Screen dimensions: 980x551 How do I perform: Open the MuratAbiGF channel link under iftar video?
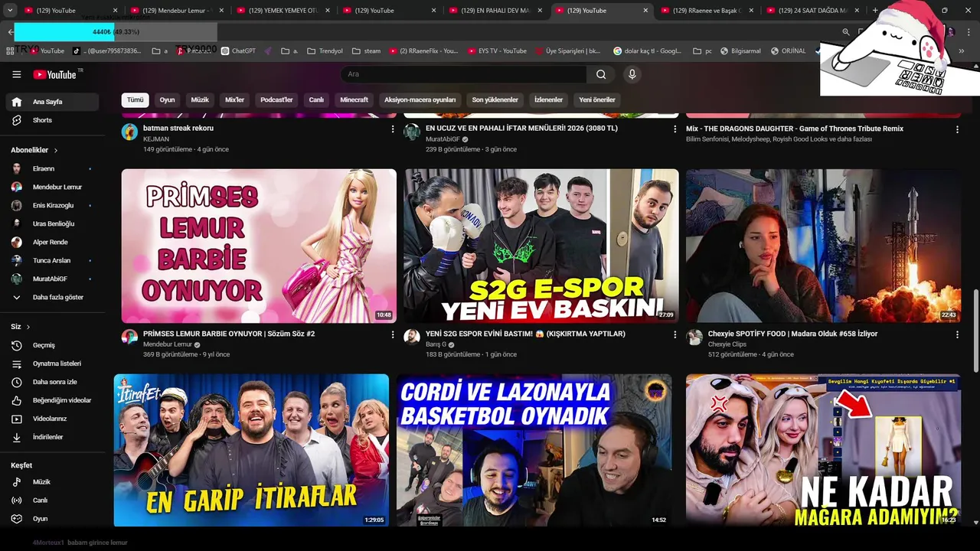(x=443, y=139)
